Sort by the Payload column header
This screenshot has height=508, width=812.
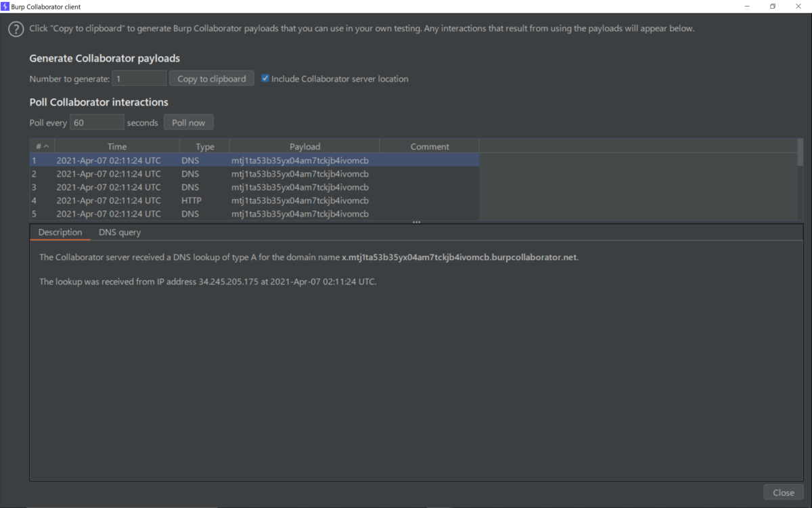(x=304, y=146)
